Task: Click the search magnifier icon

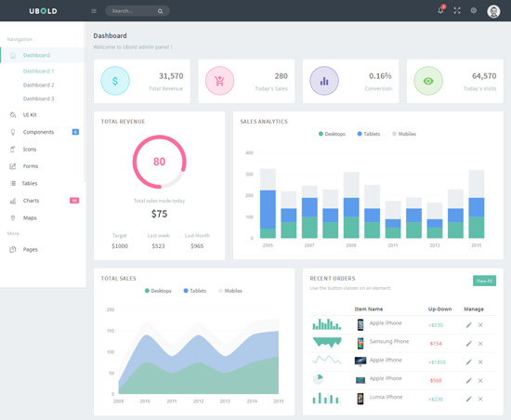Action: coord(160,11)
